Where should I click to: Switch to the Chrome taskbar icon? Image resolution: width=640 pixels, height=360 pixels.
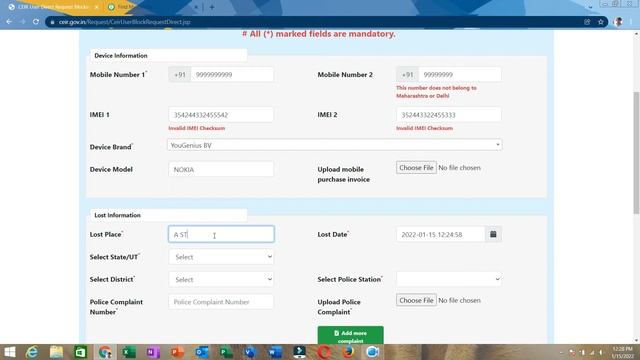point(105,352)
